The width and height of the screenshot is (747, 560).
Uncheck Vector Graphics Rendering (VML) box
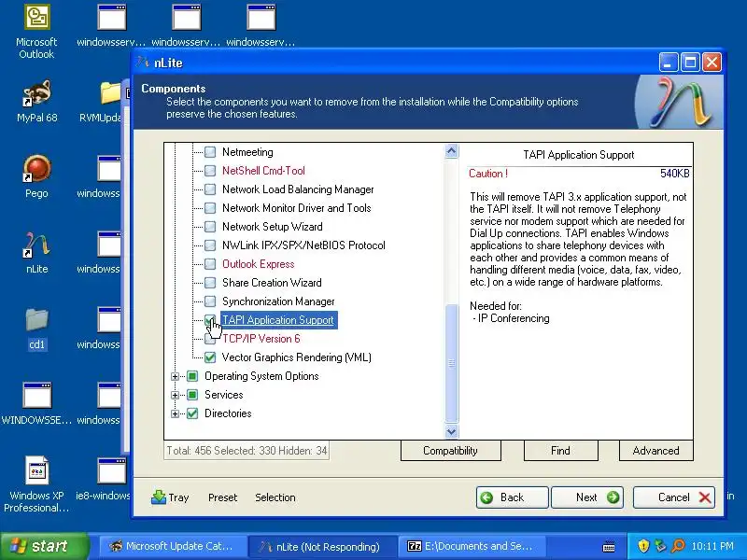pyautogui.click(x=210, y=357)
